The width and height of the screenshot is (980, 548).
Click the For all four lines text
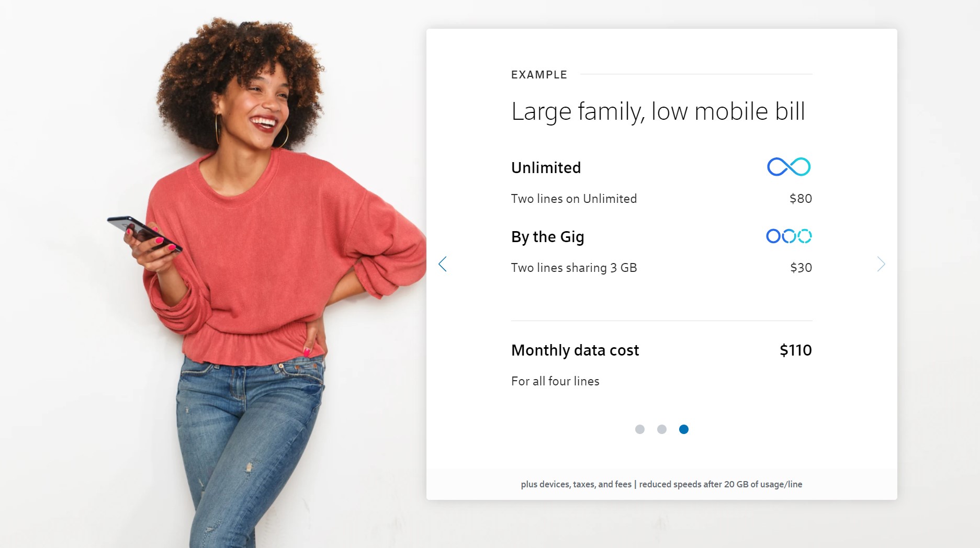pos(555,381)
